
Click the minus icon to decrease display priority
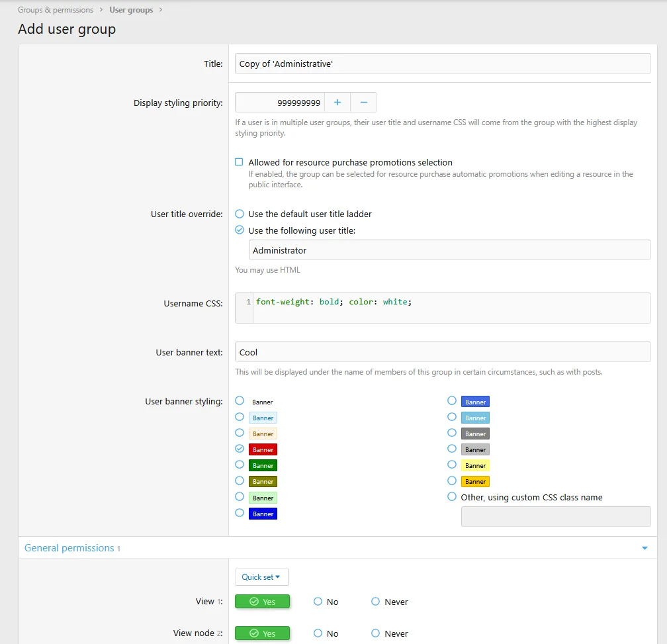363,103
